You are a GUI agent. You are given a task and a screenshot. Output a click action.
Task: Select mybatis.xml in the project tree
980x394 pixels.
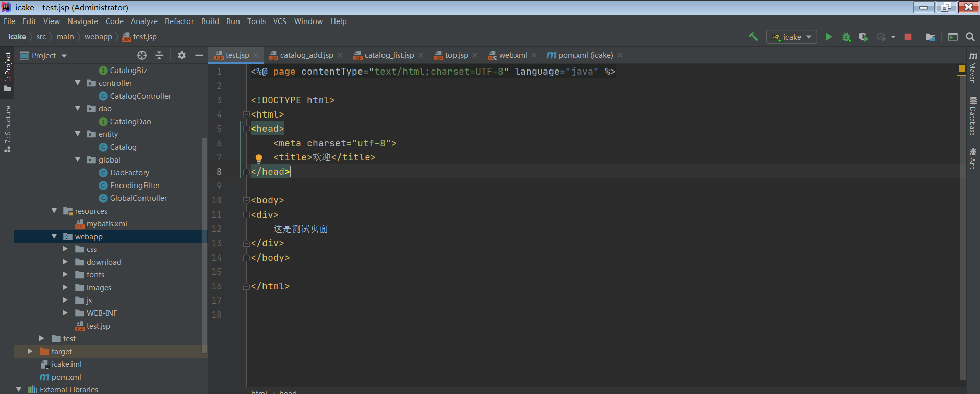106,224
